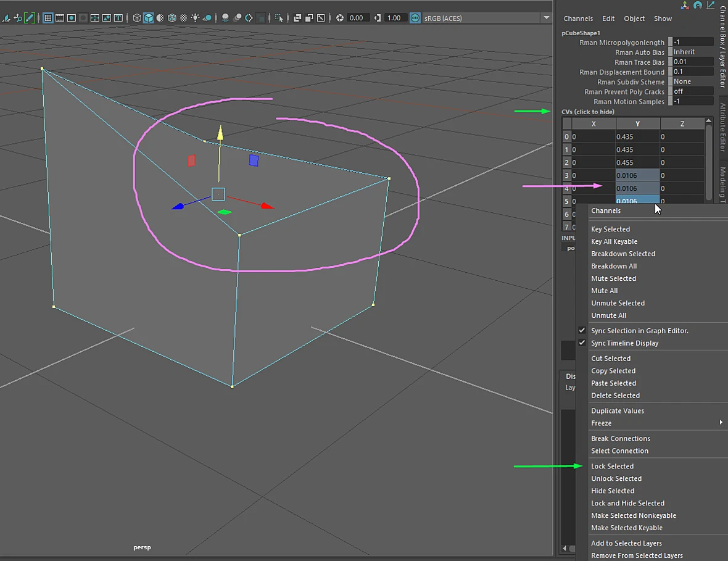Click yellow Y-axis move arrow in viewport
Screen dimensions: 728x561
coord(220,133)
